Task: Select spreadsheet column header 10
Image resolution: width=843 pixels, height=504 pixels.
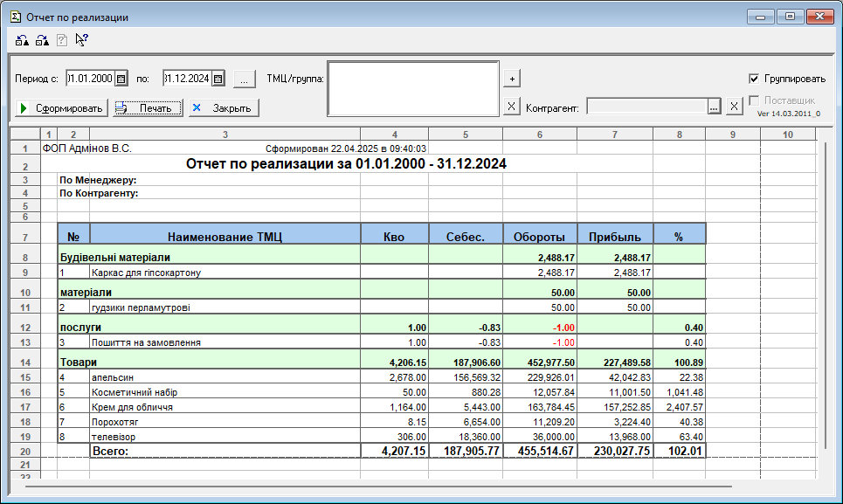Action: [788, 135]
